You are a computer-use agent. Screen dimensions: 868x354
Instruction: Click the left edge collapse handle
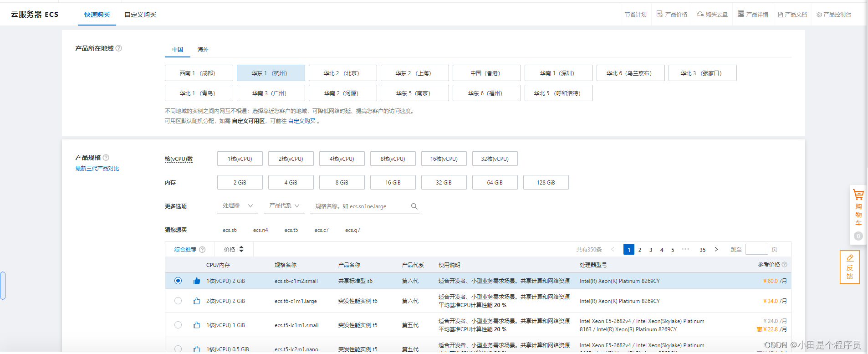(3, 286)
